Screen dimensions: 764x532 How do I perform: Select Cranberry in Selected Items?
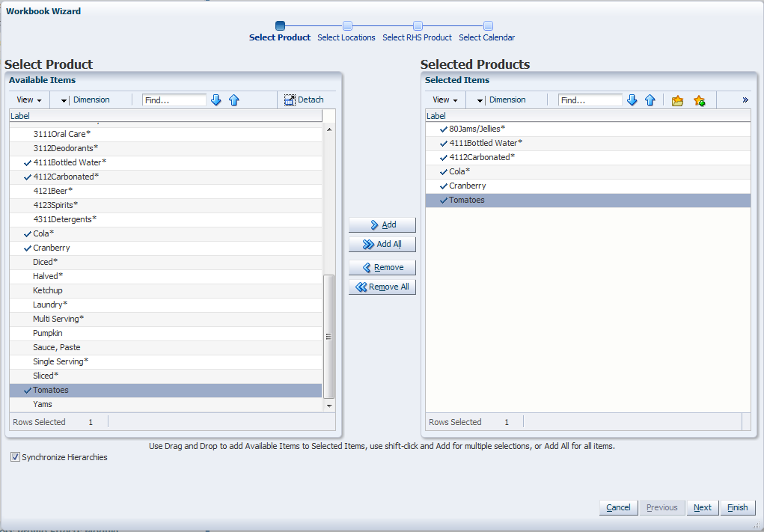[x=588, y=186]
